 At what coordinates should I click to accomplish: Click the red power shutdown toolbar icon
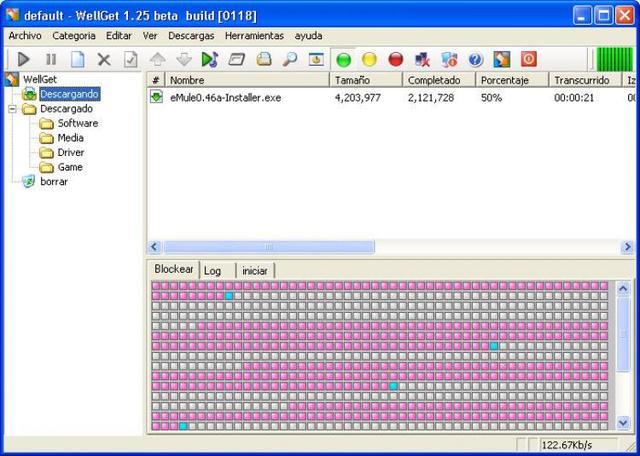coord(529,60)
